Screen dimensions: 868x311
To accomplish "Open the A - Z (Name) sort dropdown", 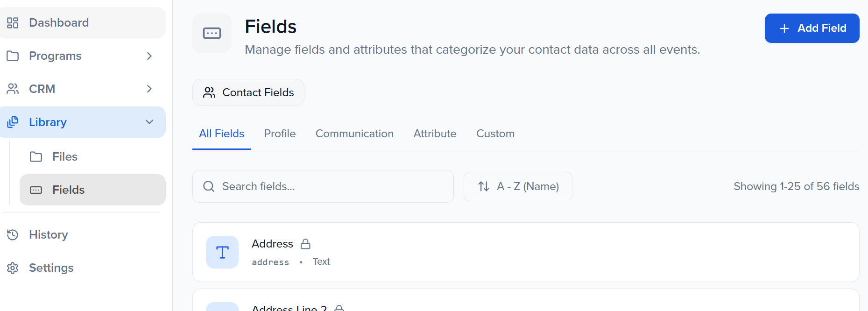I will [518, 186].
